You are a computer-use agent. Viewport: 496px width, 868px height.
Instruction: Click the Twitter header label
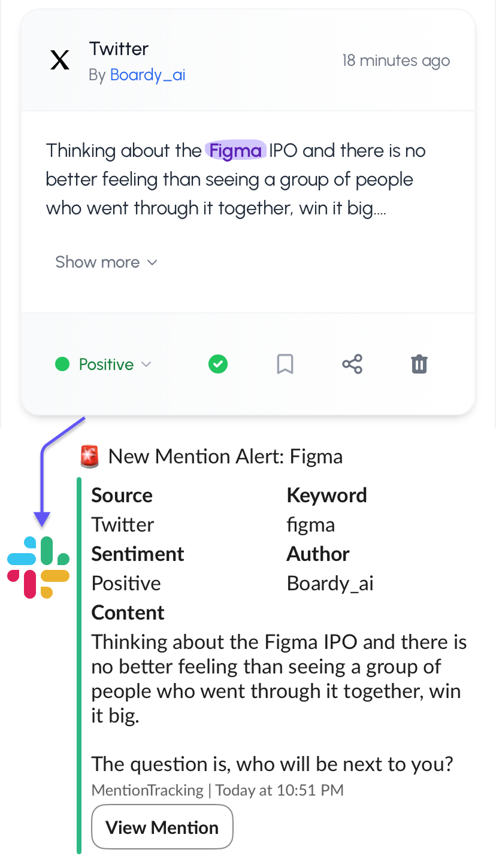point(119,48)
